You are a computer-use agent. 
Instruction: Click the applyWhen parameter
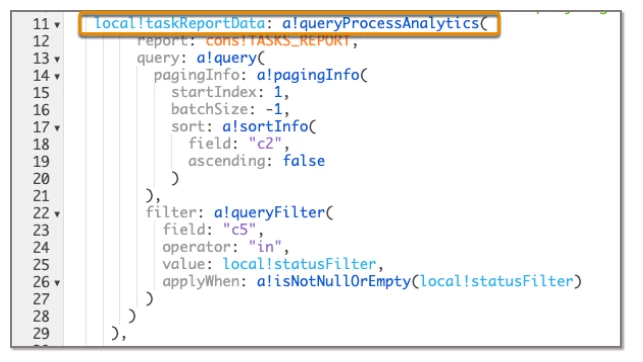pyautogui.click(x=201, y=282)
